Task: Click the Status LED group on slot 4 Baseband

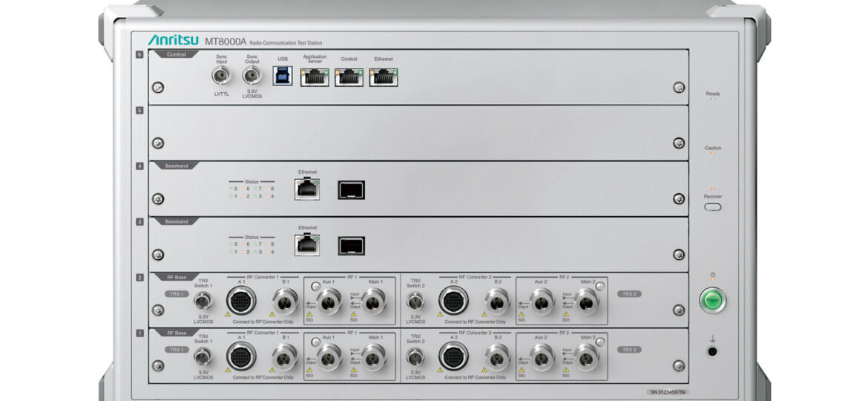Action: coord(252,189)
